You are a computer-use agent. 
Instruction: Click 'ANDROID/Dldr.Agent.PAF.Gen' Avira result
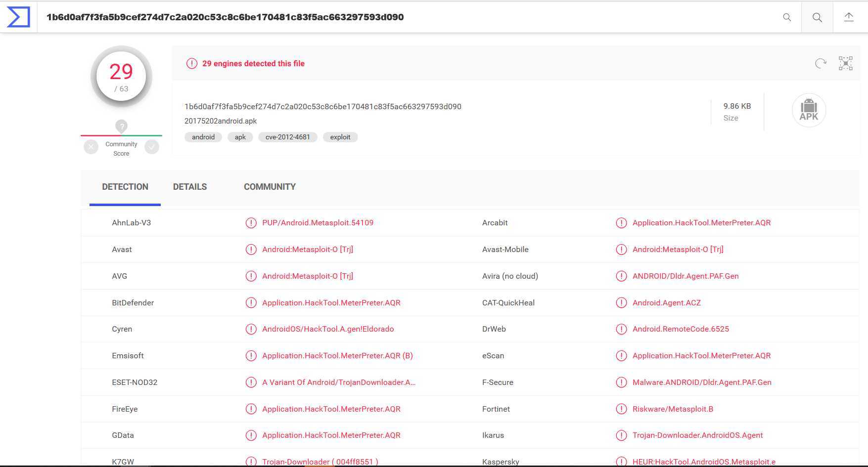click(685, 276)
